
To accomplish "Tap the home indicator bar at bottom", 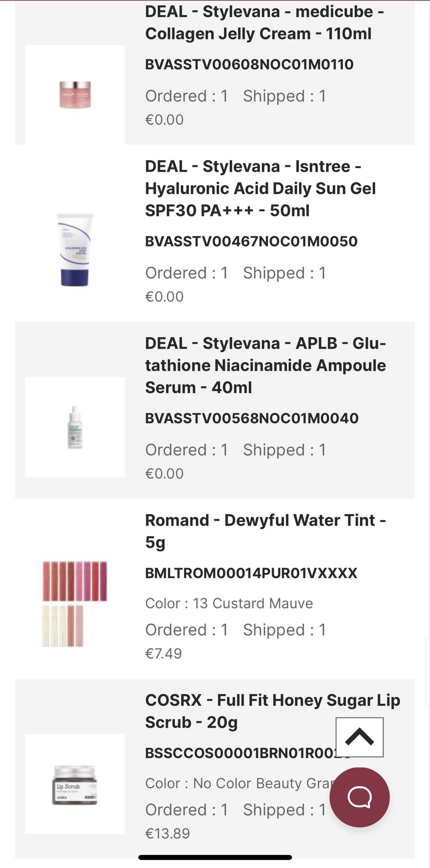I will 215,857.
